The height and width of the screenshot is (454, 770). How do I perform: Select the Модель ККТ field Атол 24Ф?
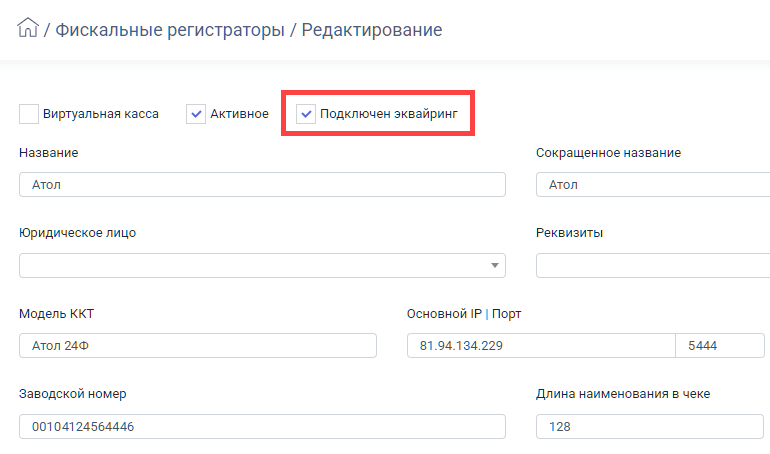coord(198,346)
